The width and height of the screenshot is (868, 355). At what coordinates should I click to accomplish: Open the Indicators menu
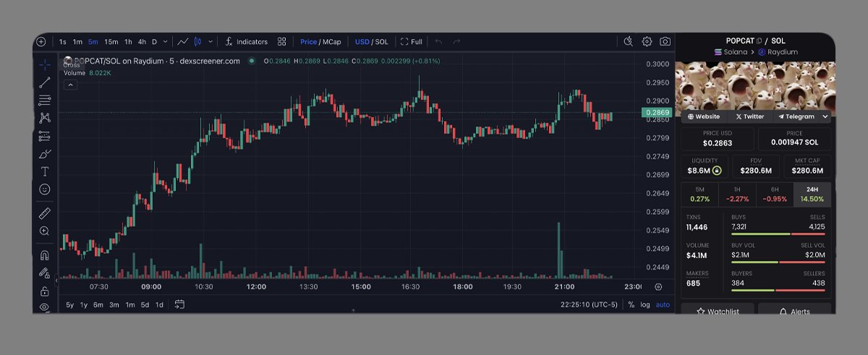click(246, 42)
